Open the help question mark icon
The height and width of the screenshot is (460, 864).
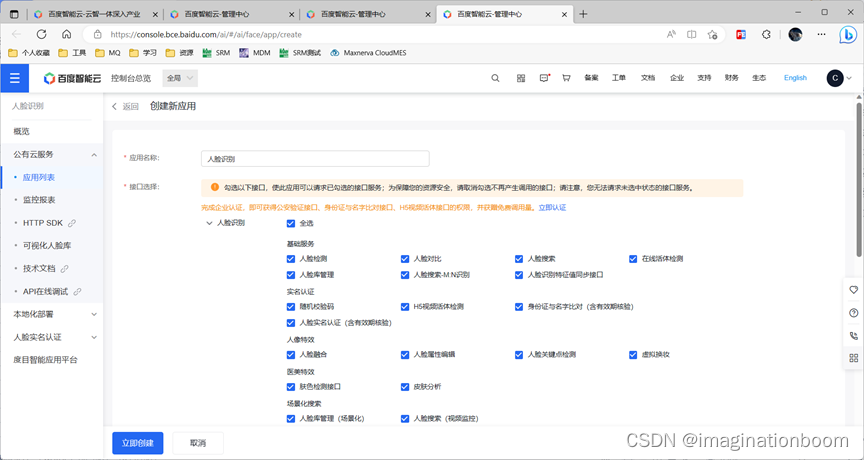coord(854,312)
